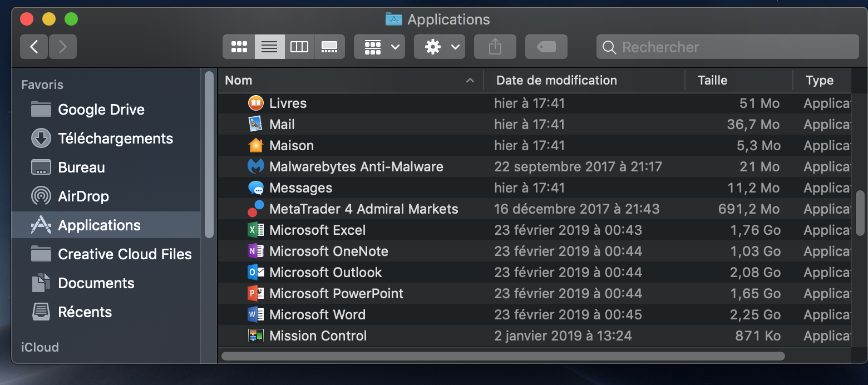This screenshot has width=868, height=385.
Task: Open Google Drive from Favoris
Action: (101, 109)
